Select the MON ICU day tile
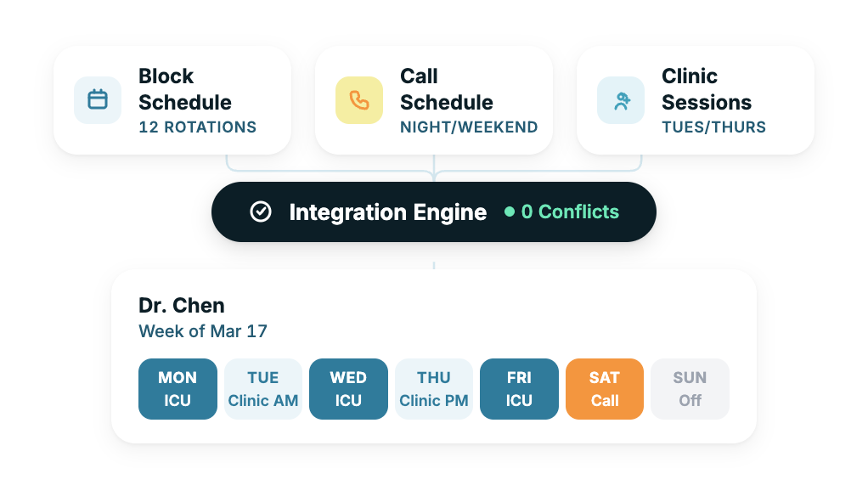 tap(178, 389)
